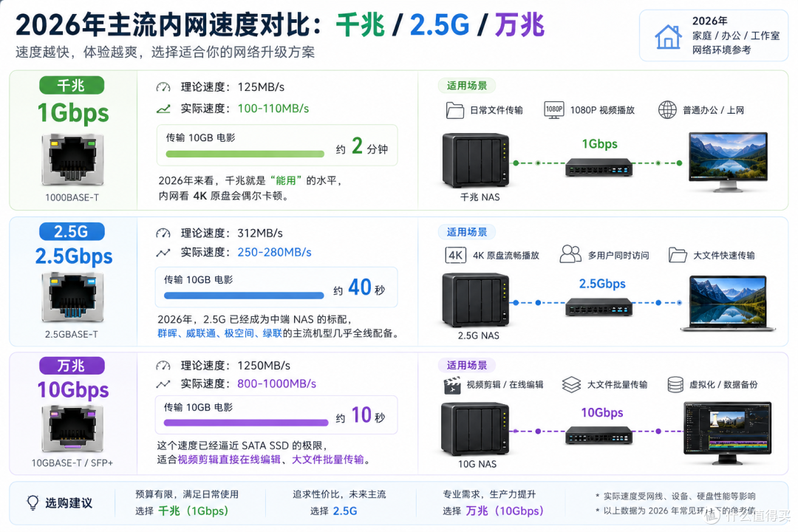Click the 2.5GBASE-T Ethernet port image
This screenshot has height=532, width=798.
(x=72, y=297)
